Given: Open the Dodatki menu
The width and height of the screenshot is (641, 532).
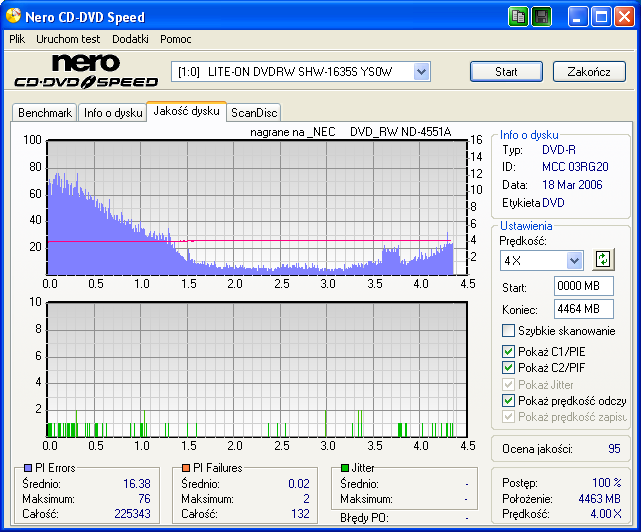Looking at the screenshot, I should (130, 39).
